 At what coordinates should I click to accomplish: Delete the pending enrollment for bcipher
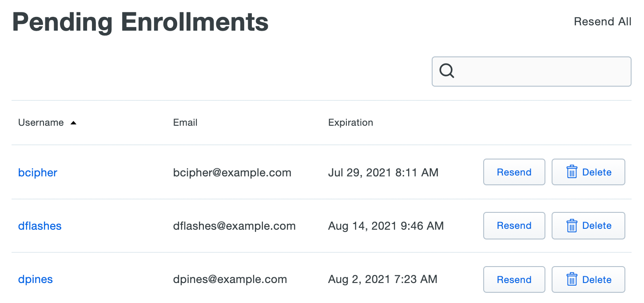tap(588, 172)
